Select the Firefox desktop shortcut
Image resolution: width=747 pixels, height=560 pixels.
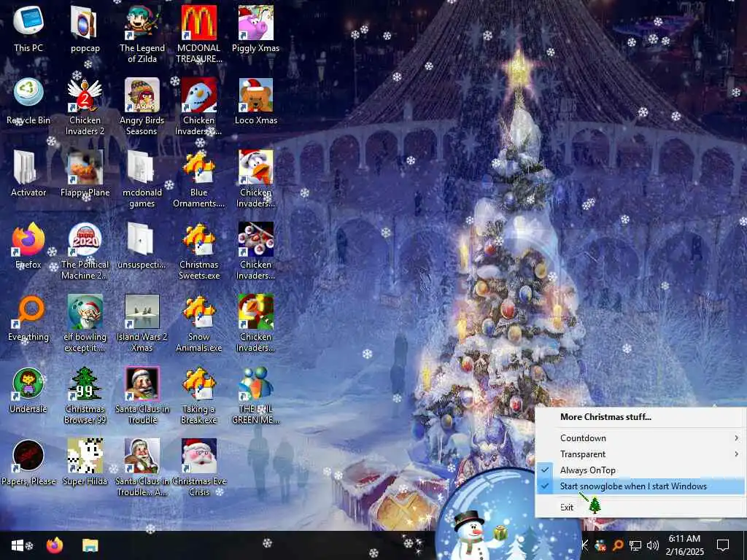[28, 245]
